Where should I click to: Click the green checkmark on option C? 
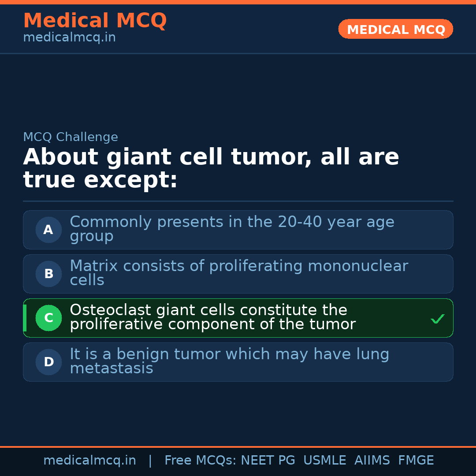437,318
